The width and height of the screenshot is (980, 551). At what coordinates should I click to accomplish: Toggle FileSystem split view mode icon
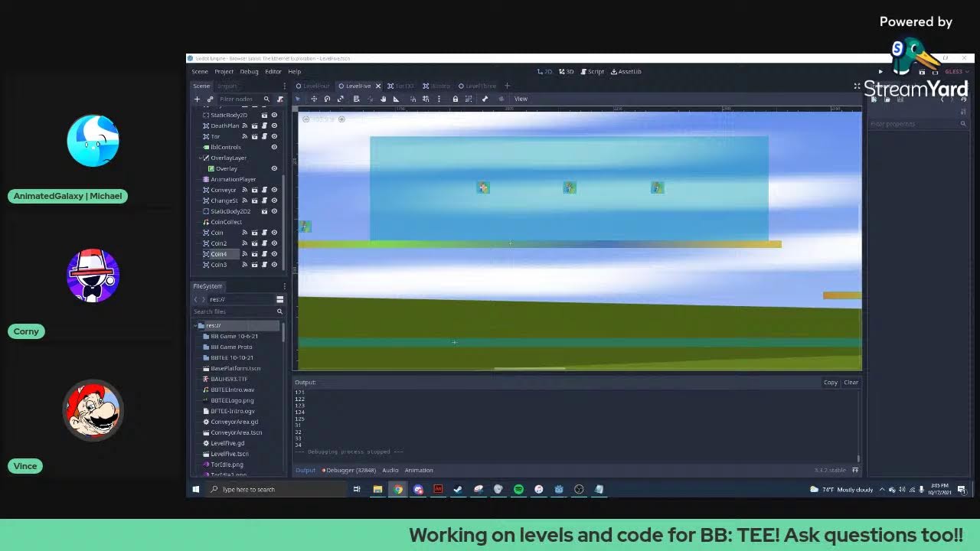(279, 299)
